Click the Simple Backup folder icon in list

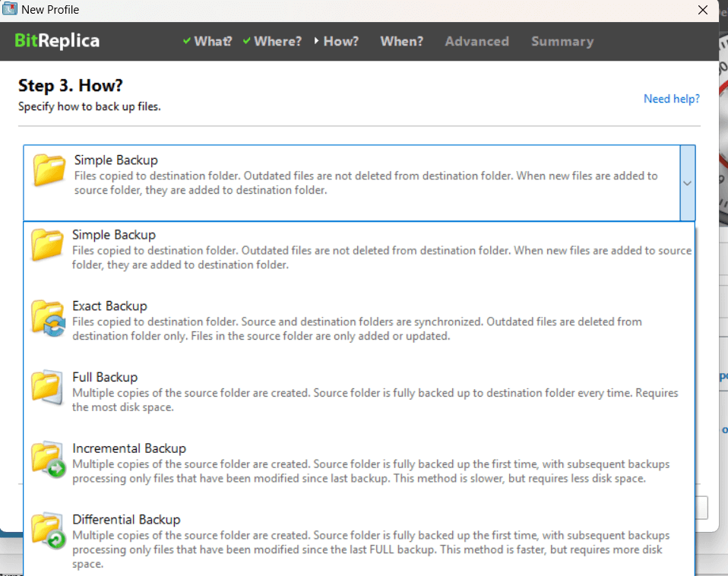[48, 245]
